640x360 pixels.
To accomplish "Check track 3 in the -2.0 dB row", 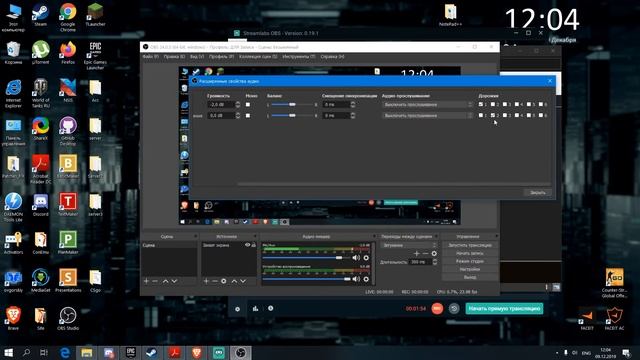I will [x=505, y=104].
